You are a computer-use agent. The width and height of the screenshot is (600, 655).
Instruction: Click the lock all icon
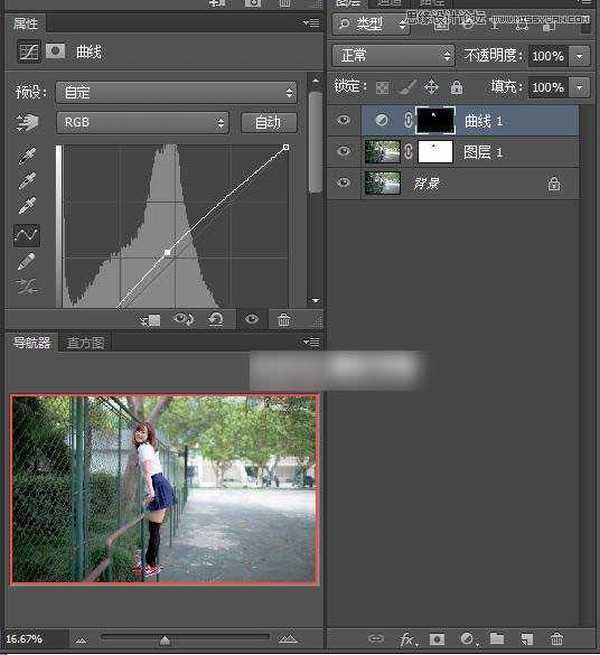click(x=456, y=87)
